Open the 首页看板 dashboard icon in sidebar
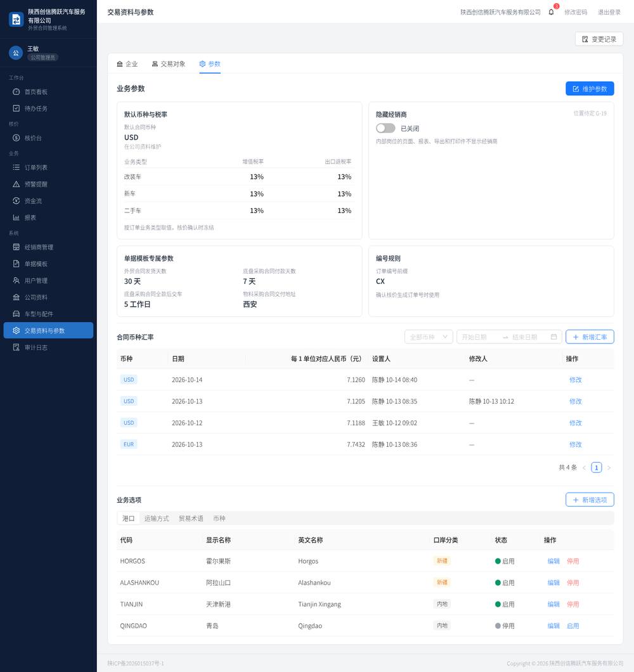Image resolution: width=634 pixels, height=672 pixels. pos(16,92)
